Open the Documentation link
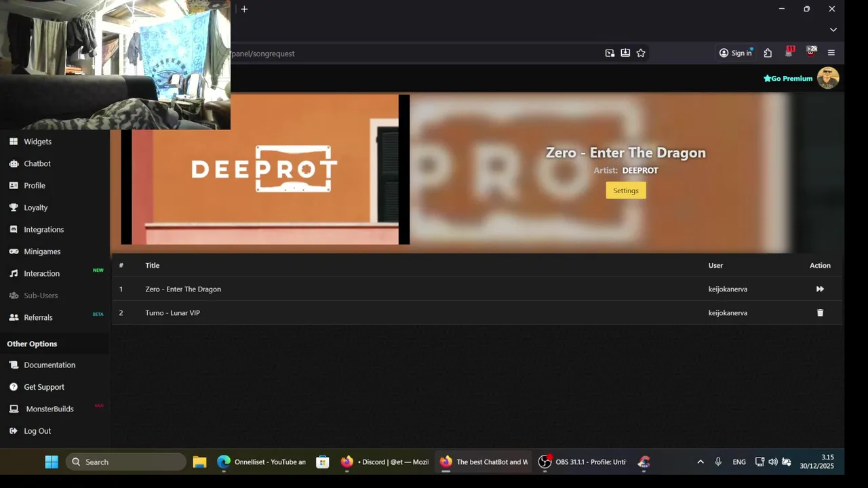This screenshot has width=868, height=488. pos(50,365)
